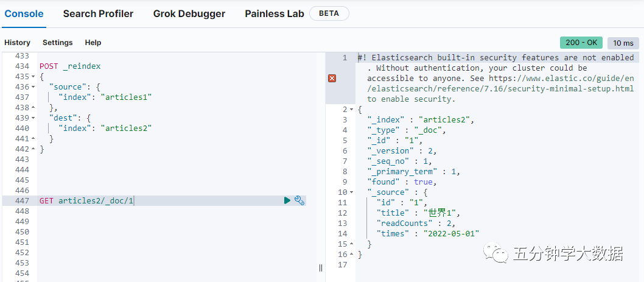644x282 pixels.
Task: Collapse the request body at line 435
Action: point(33,77)
